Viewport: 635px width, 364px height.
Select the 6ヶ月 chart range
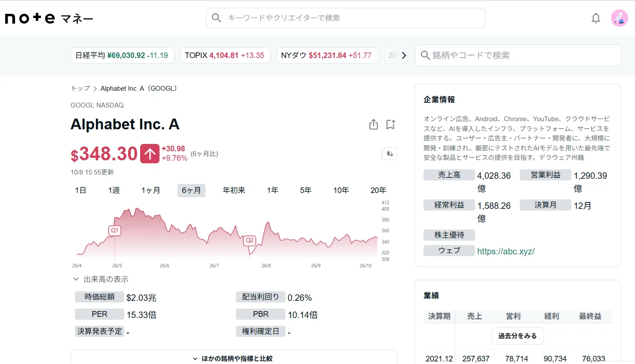[x=191, y=190]
